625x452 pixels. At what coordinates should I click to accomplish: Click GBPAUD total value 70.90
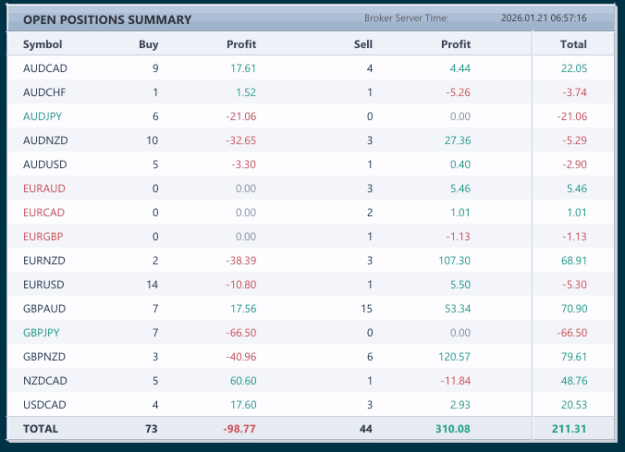click(574, 309)
